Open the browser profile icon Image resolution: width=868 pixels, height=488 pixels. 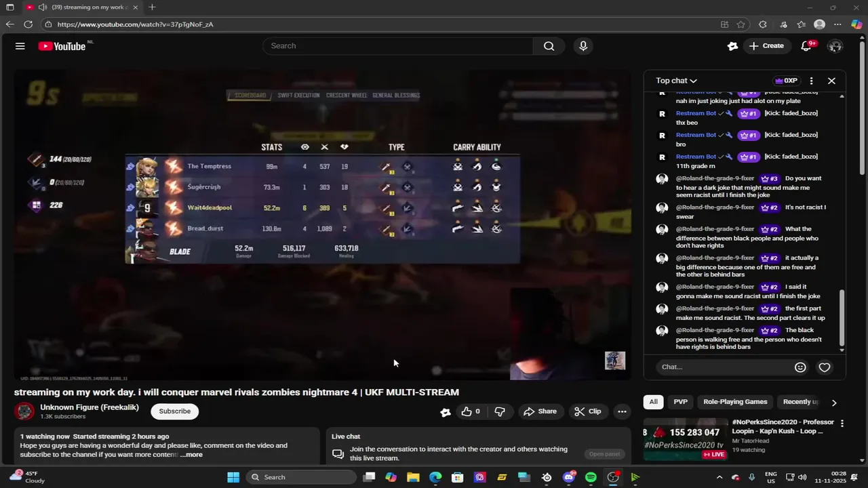pyautogui.click(x=819, y=24)
